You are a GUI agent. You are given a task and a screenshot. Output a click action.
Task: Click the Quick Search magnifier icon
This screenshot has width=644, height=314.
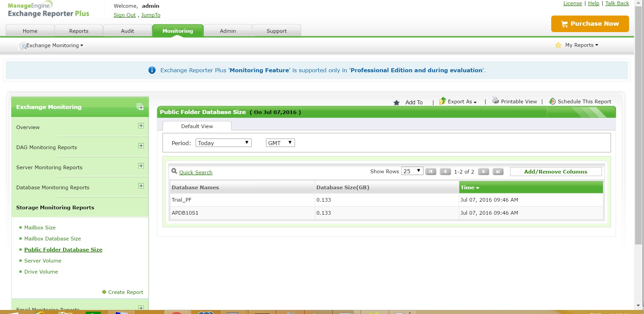pos(174,171)
